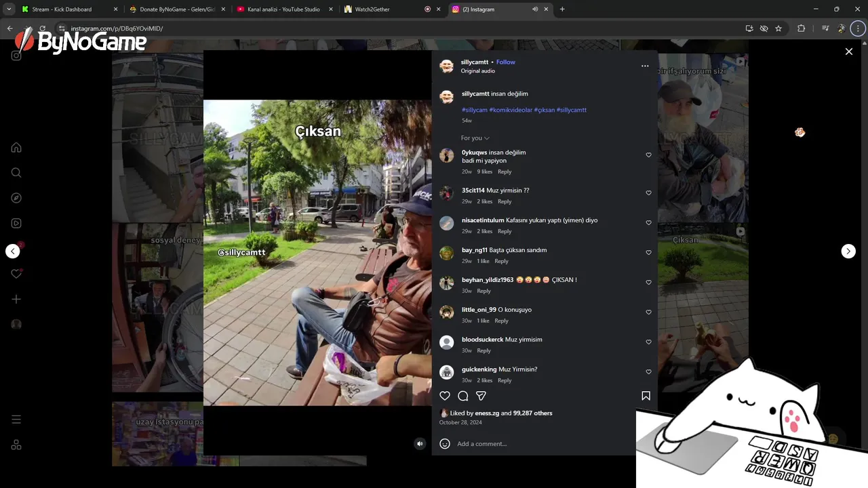Click the address bar URL

[x=117, y=28]
